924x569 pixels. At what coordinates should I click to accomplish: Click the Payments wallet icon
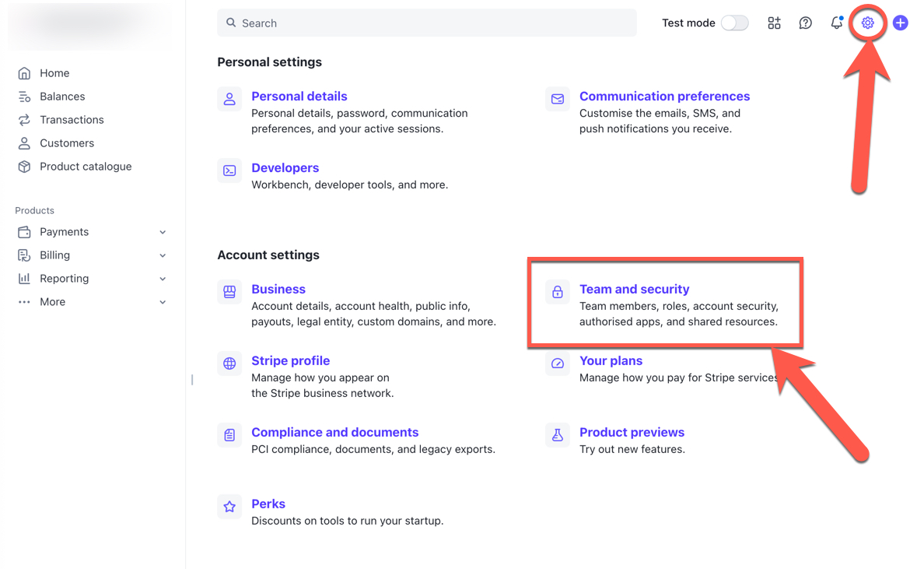[x=24, y=232]
